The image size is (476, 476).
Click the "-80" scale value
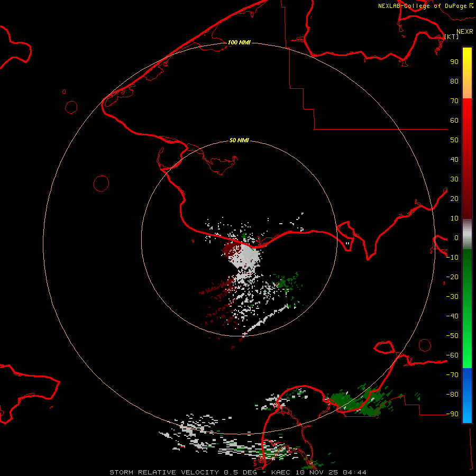[x=452, y=395]
